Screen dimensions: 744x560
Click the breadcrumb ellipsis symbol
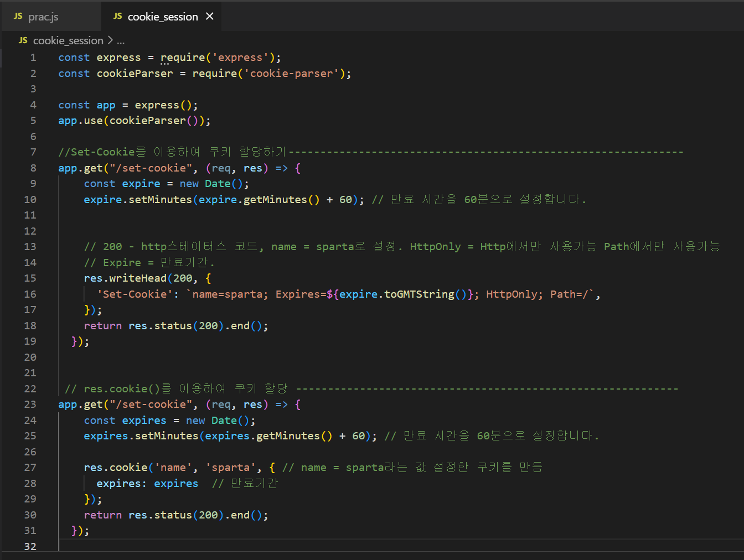[121, 41]
